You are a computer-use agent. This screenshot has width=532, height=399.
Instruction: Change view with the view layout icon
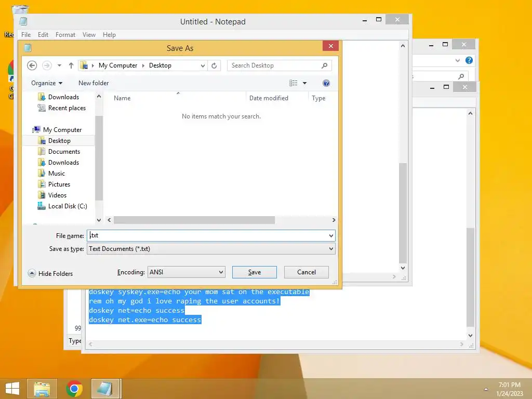(293, 83)
